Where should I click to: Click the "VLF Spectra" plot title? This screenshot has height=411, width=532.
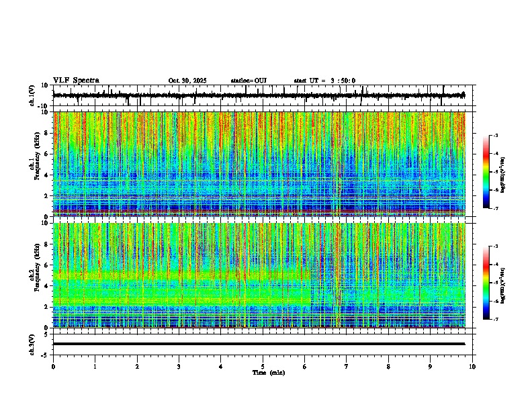(76, 81)
